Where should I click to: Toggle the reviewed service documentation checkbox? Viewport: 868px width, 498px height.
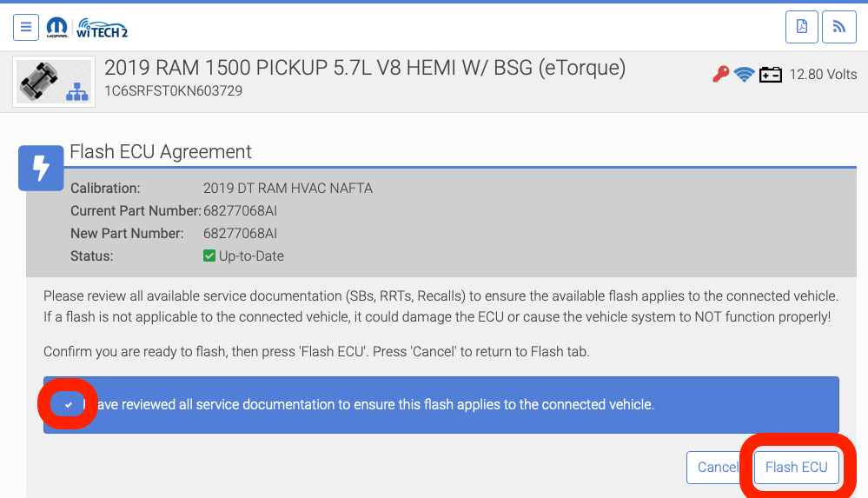tap(69, 404)
